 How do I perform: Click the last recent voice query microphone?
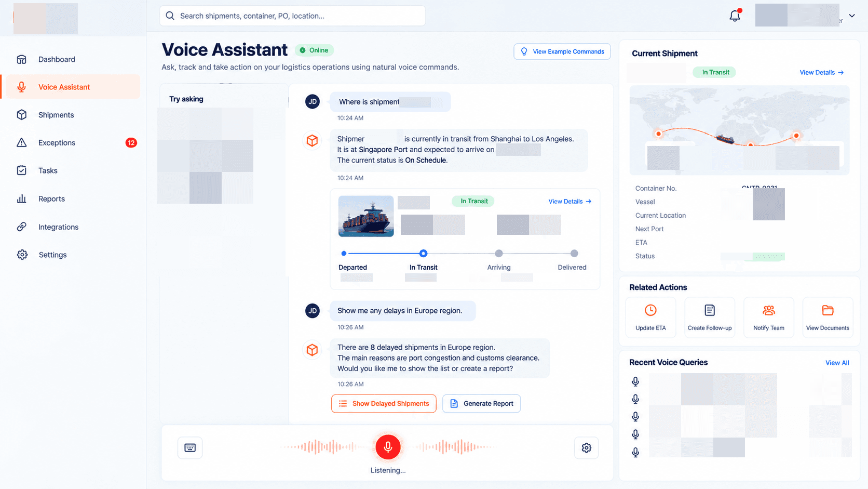coord(635,452)
